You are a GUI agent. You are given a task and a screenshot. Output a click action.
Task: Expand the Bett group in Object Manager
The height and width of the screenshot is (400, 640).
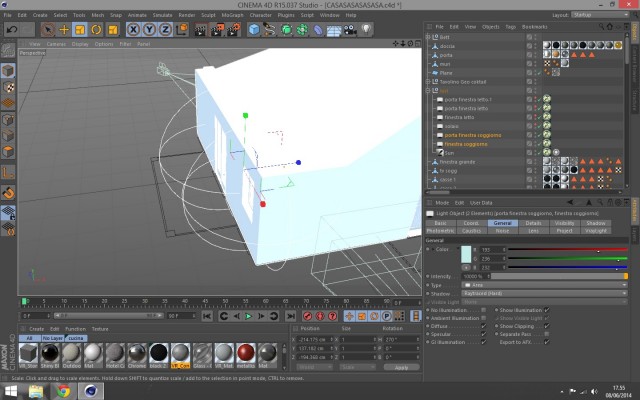(x=428, y=37)
